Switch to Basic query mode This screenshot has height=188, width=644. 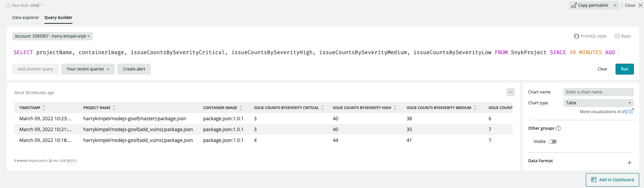623,36
